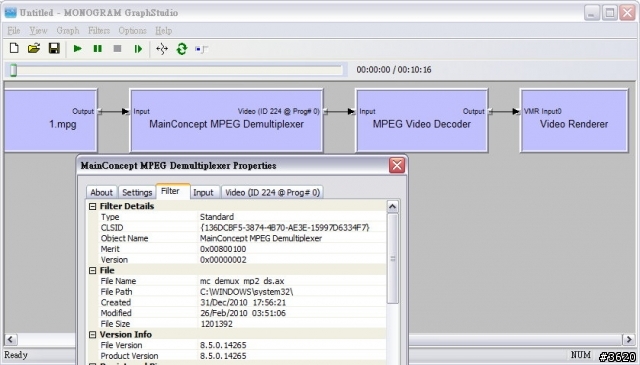Select the MPEG Video Decoder filter box

click(422, 120)
